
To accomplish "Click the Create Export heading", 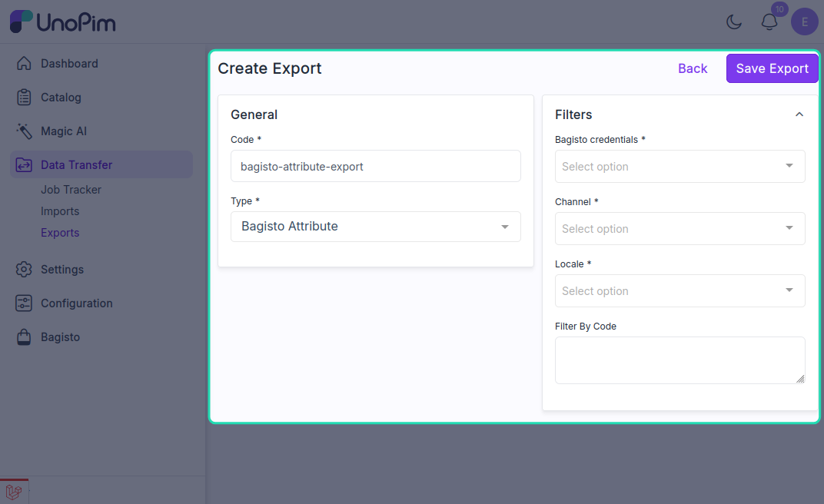I will pyautogui.click(x=270, y=68).
